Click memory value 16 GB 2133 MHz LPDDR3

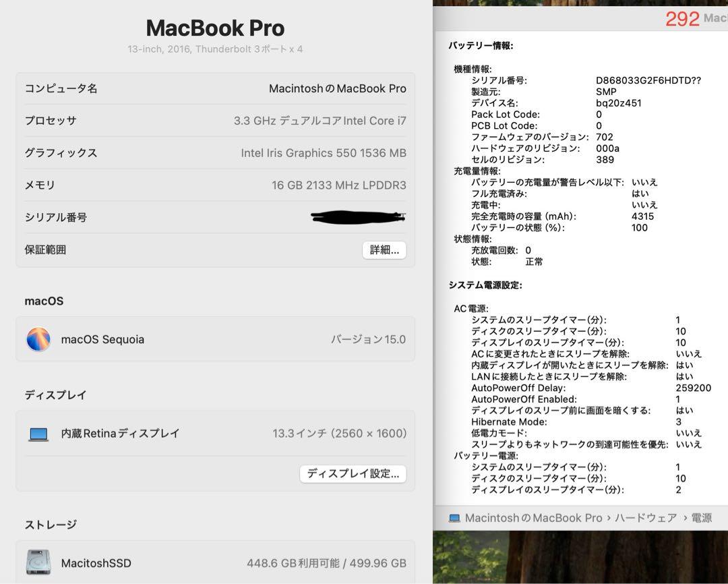click(x=339, y=185)
